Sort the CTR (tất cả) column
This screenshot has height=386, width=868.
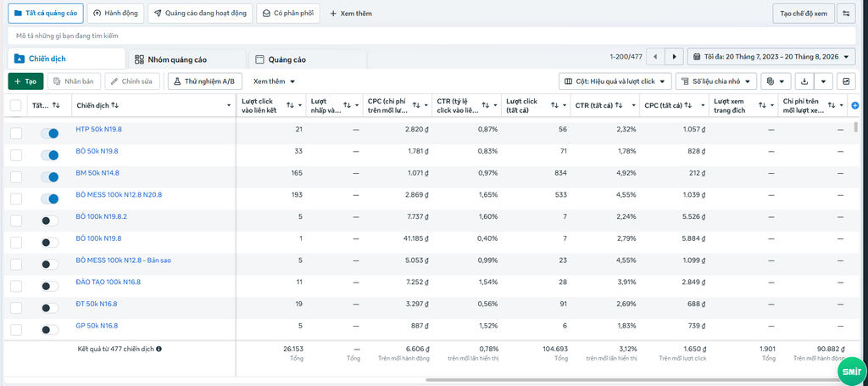619,105
